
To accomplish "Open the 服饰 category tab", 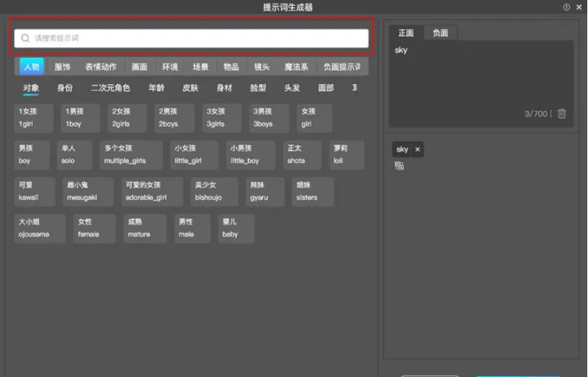I will 62,67.
